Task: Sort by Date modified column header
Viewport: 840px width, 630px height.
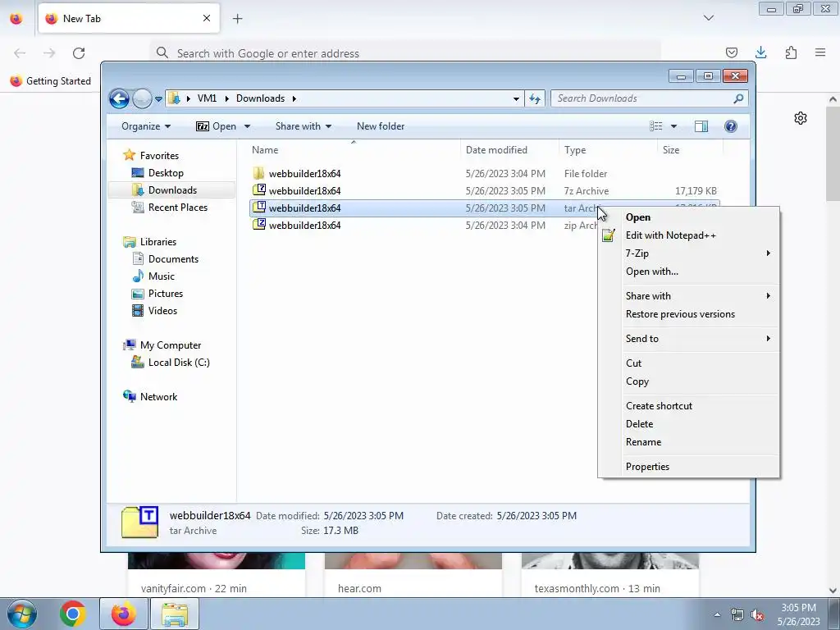Action: coord(509,151)
